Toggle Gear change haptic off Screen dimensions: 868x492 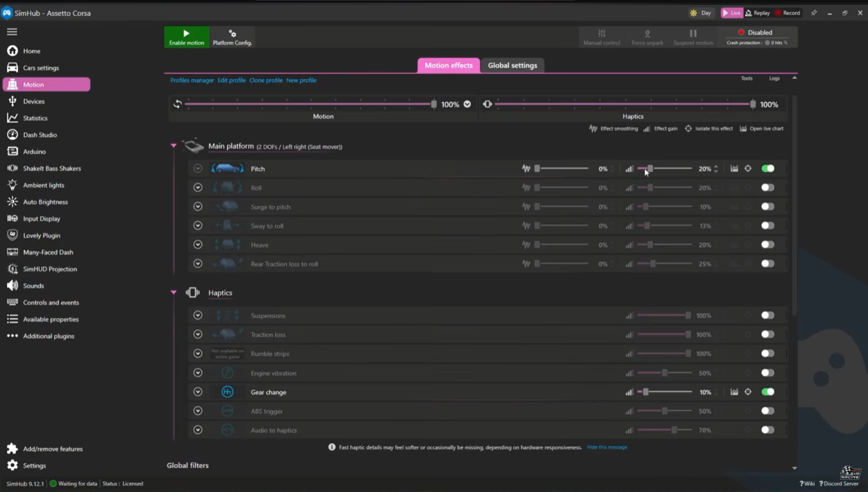pyautogui.click(x=767, y=392)
